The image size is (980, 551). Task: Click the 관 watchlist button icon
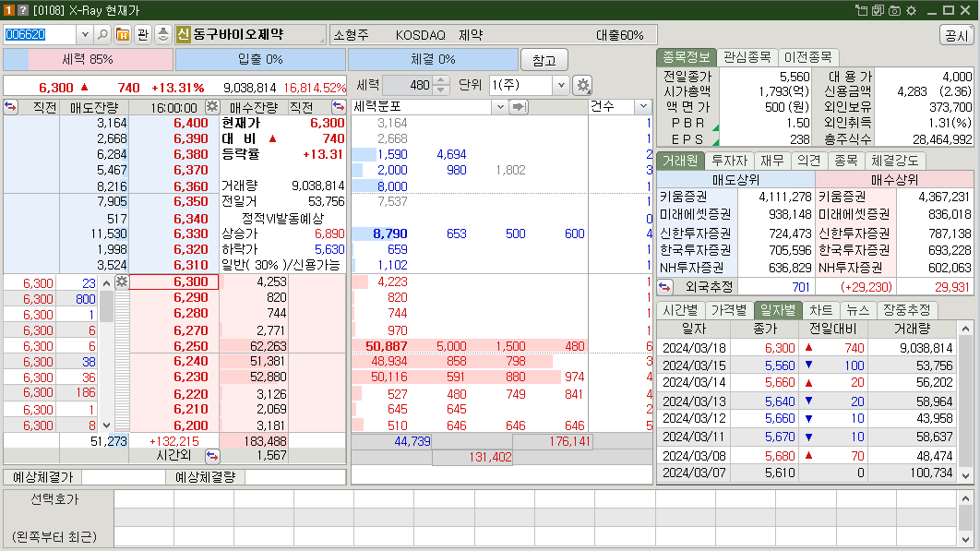pos(143,34)
